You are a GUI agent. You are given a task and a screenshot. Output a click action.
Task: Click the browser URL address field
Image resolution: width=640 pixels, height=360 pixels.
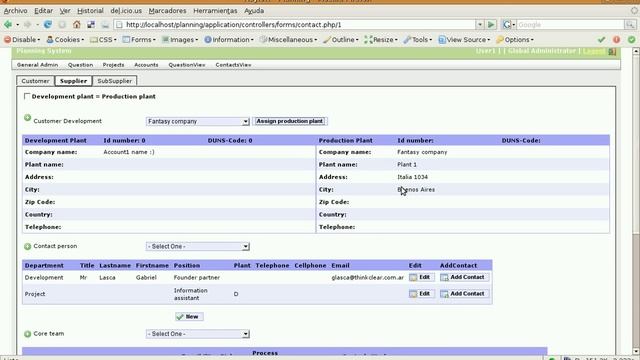295,24
